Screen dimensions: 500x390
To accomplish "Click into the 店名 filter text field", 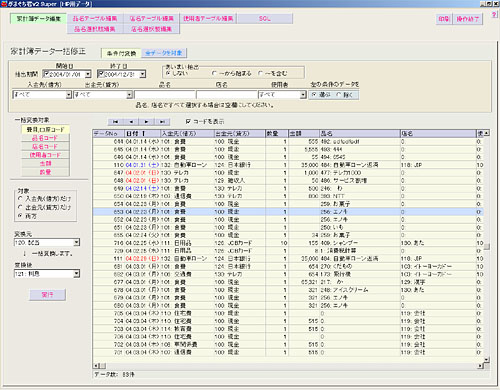I will [226, 95].
